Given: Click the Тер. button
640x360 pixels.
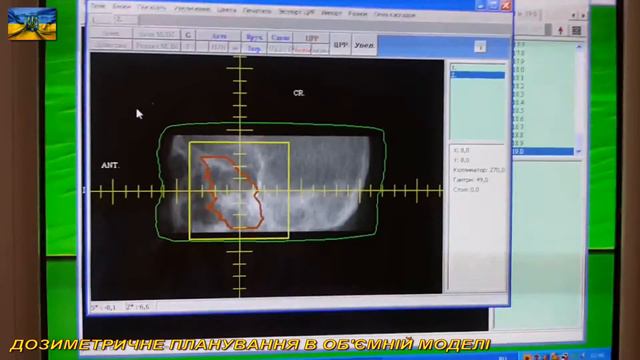Looking at the screenshot, I should point(254,49).
